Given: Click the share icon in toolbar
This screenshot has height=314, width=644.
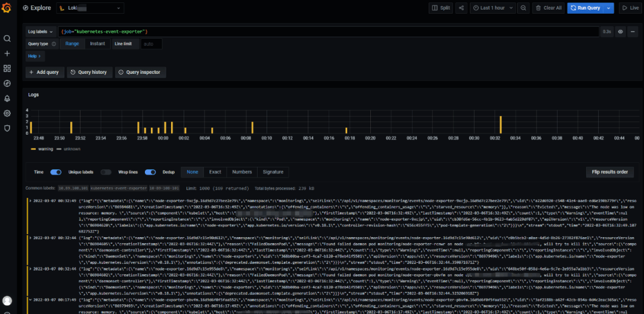Looking at the screenshot, I should [x=462, y=8].
